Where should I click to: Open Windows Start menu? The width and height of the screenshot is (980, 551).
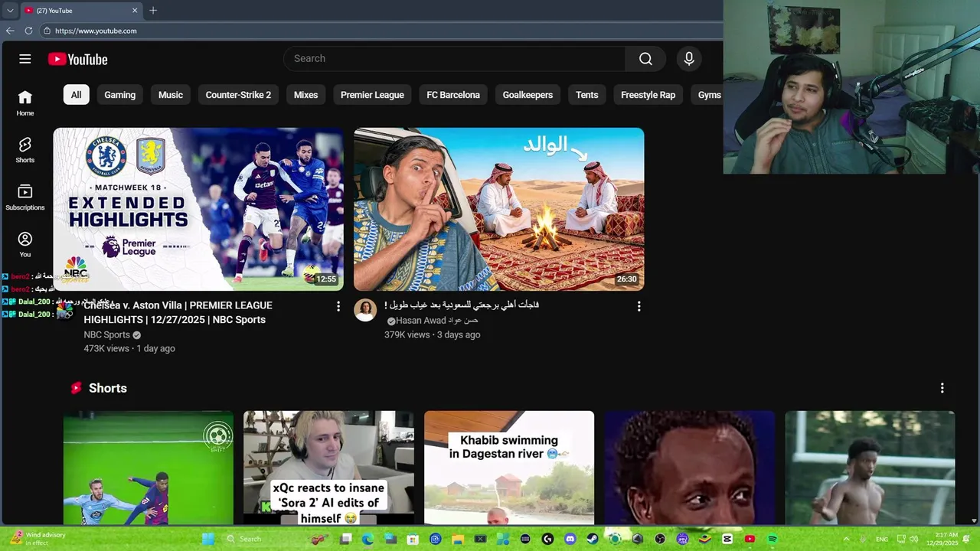(208, 539)
